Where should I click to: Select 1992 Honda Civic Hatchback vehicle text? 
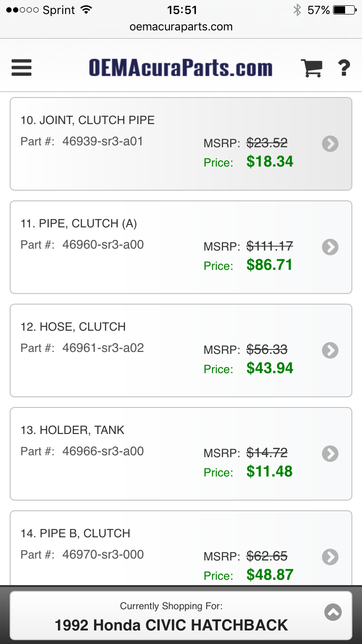click(x=171, y=625)
